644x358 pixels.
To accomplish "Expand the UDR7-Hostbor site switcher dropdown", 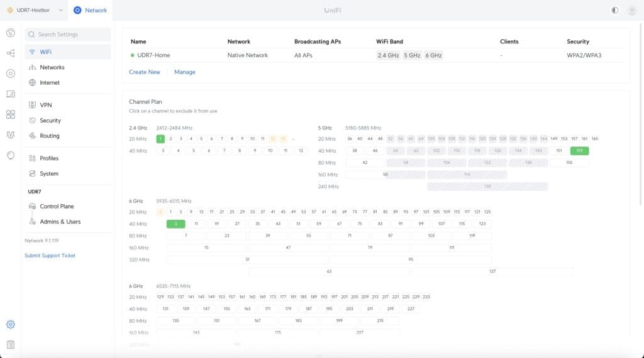I will tap(60, 11).
